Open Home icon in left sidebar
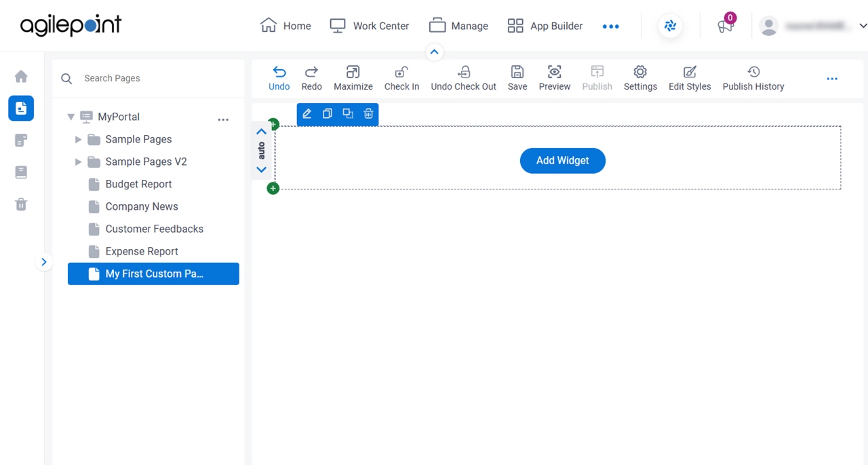Screen dimensions: 868x465 click(x=21, y=76)
